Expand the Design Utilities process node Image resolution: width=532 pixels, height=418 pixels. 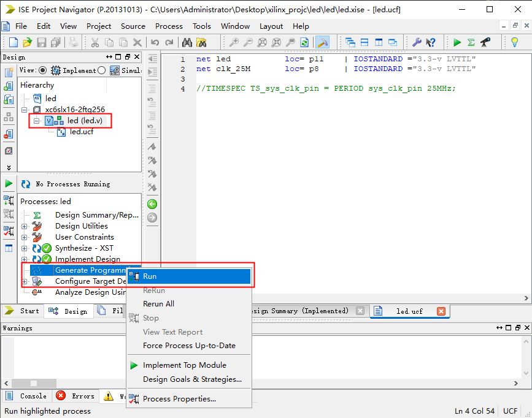click(x=25, y=226)
